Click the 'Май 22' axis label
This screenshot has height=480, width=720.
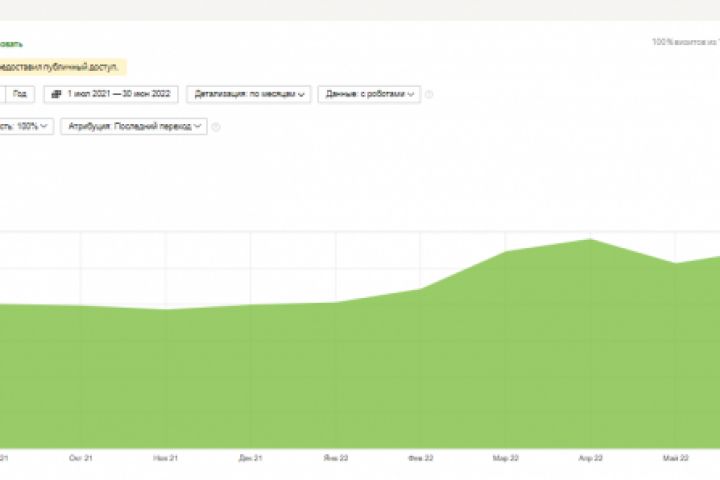[675, 458]
